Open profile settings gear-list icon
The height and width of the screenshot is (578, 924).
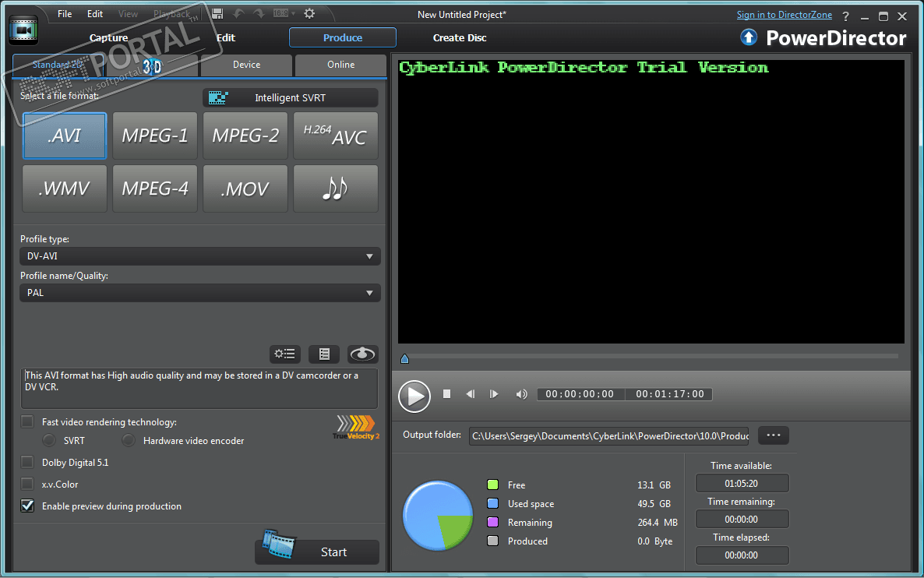(x=285, y=354)
